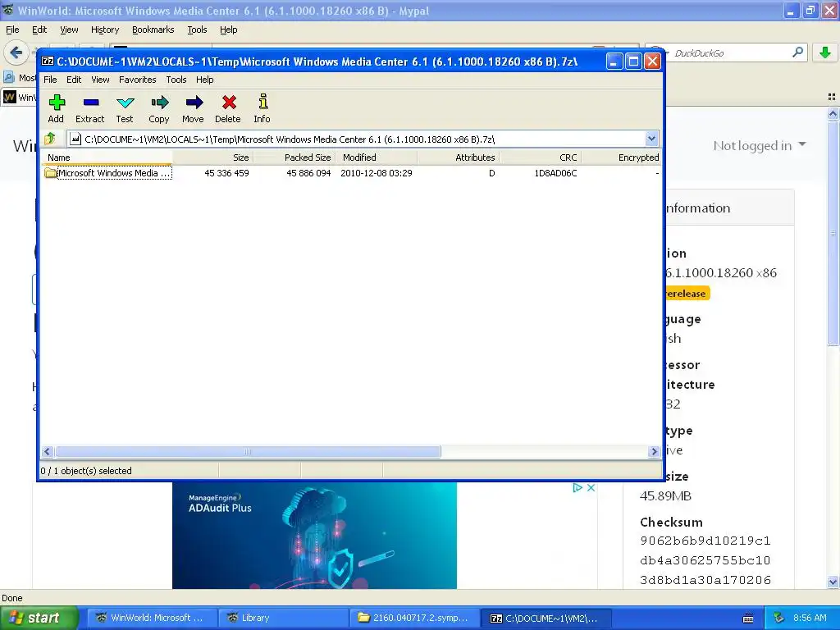Click the folder icon of Microsoft Windows Media row
This screenshot has width=840, height=630.
click(51, 173)
